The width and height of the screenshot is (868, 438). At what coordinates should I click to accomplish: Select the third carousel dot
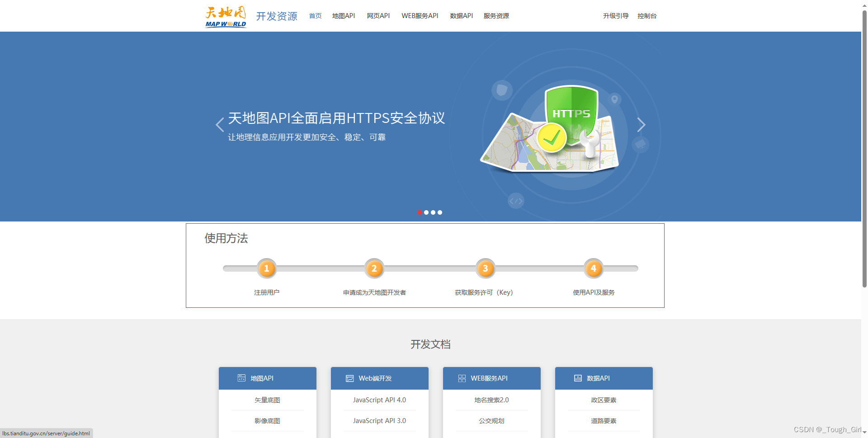(x=433, y=212)
